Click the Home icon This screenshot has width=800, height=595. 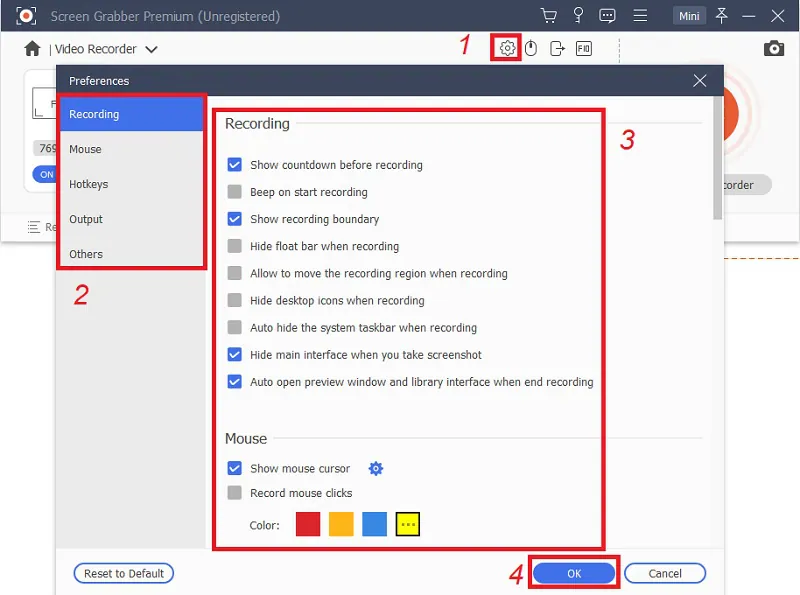[30, 47]
